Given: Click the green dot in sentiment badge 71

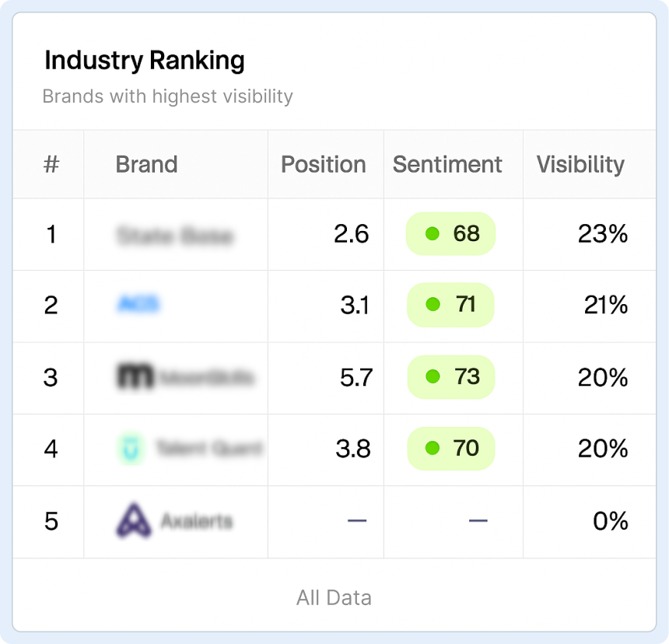Looking at the screenshot, I should (433, 305).
